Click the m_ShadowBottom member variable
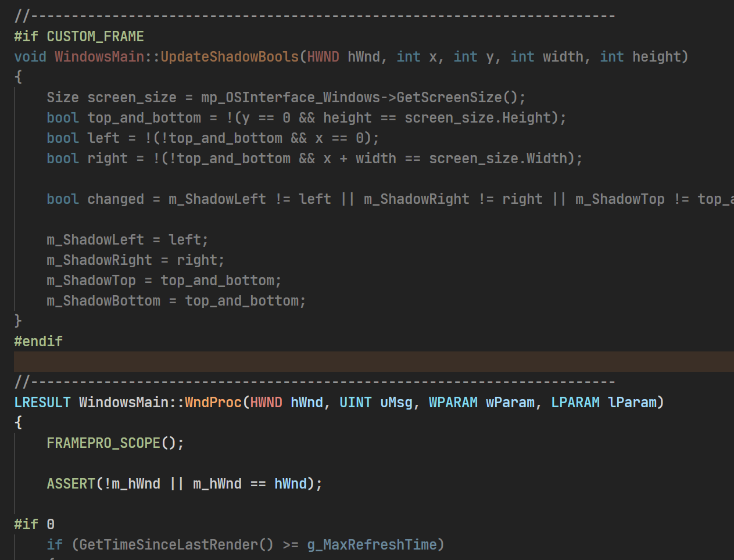The image size is (734, 560). click(103, 300)
